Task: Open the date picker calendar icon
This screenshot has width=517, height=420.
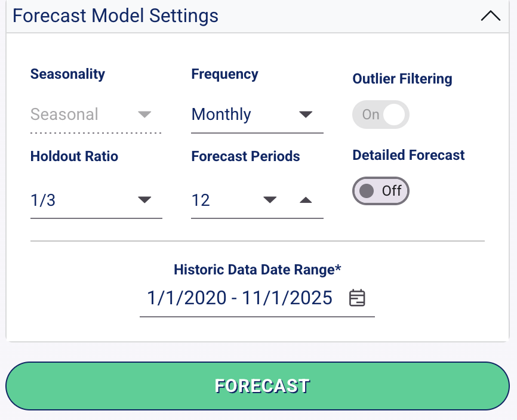Action: [357, 298]
